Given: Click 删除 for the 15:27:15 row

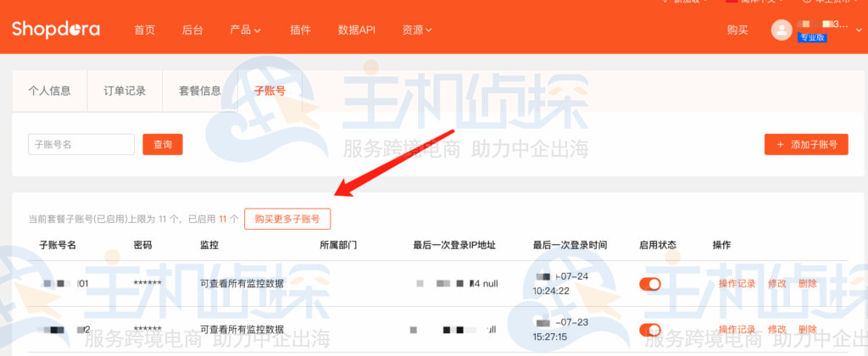Looking at the screenshot, I should click(x=808, y=330).
